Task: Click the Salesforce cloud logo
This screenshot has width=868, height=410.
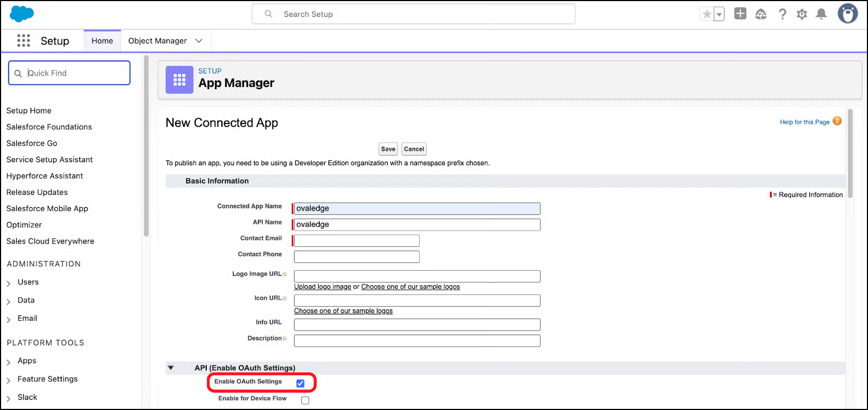Action: coord(22,14)
